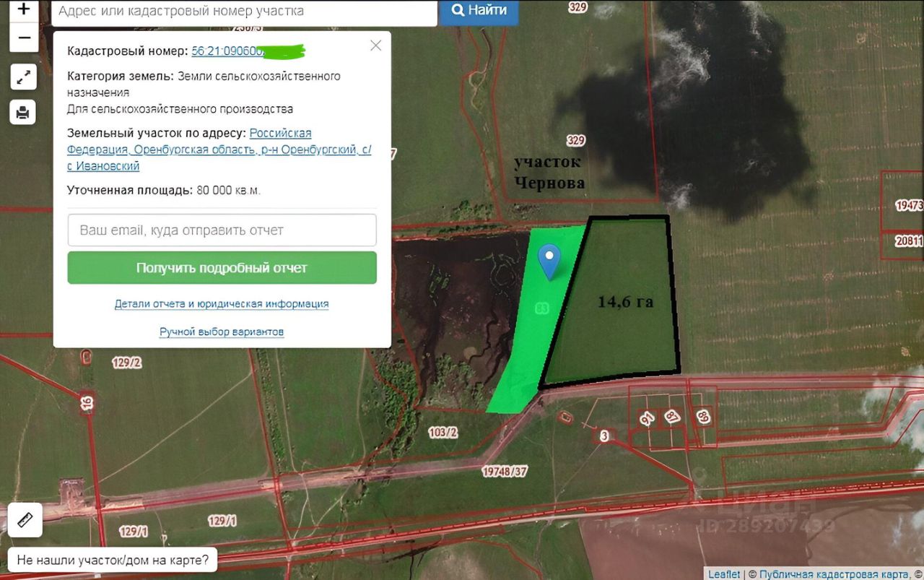Click the 14,6 га parcel label
The height and width of the screenshot is (580, 924).
pos(625,302)
